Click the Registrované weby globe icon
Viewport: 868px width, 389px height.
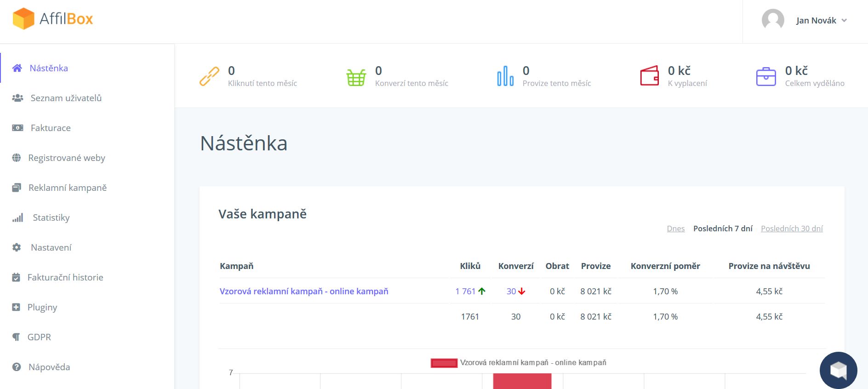[x=17, y=158]
